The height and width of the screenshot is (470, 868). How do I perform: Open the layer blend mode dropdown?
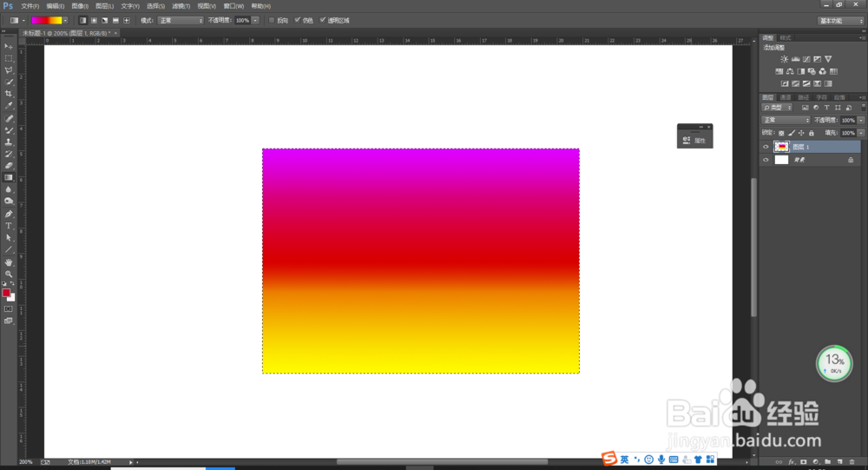786,120
